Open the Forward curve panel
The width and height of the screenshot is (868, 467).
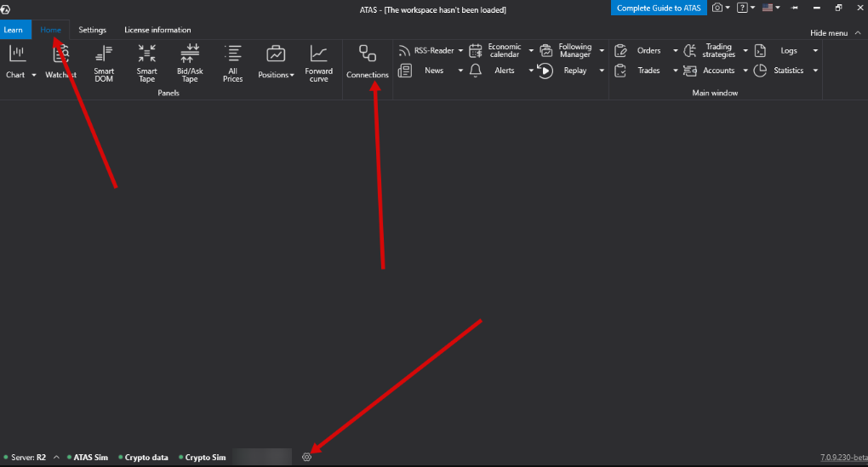tap(318, 63)
